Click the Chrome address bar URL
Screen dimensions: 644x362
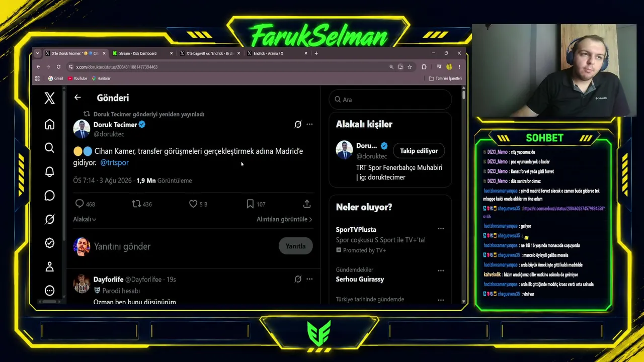117,67
